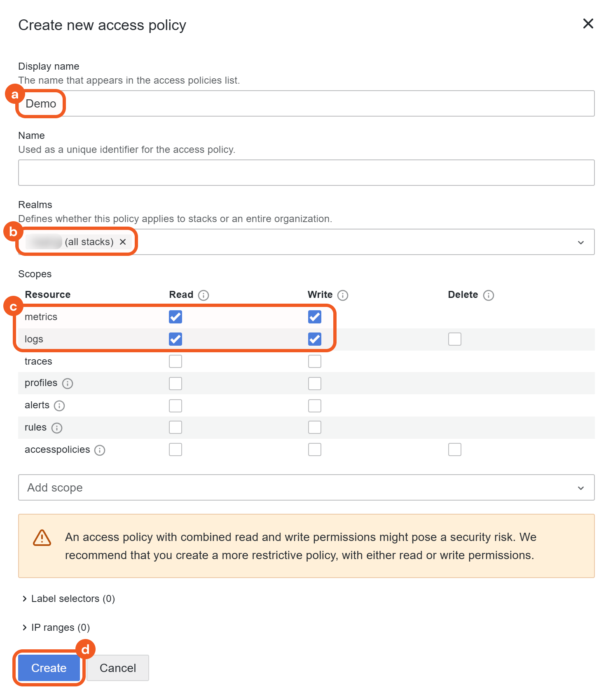The image size is (613, 700).
Task: Click the info icon beside rules
Action: pos(57,428)
